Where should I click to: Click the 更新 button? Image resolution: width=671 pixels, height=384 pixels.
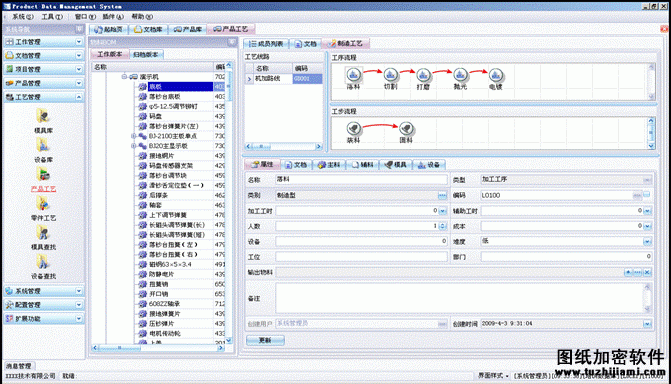[x=265, y=340]
